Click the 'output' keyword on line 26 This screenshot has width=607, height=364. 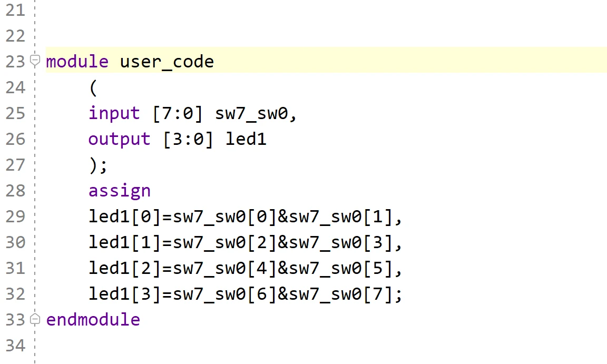click(119, 139)
